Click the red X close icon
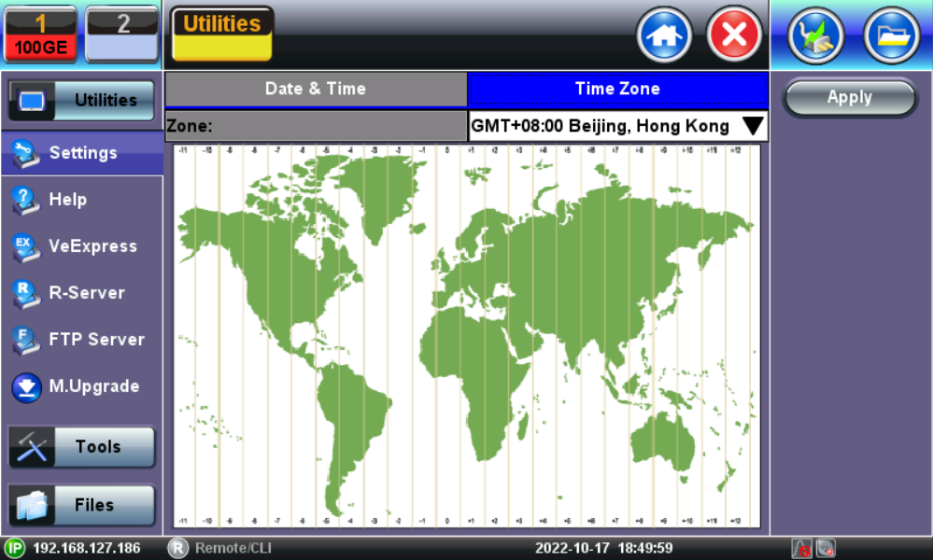The image size is (933, 560). click(734, 38)
